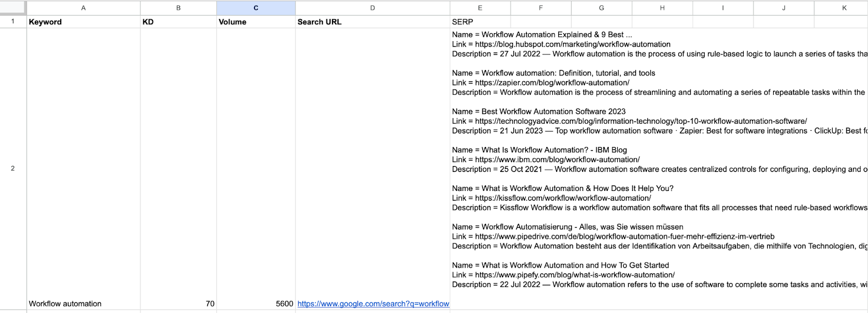Click the 'KD' header cell
The height and width of the screenshot is (313, 868).
[x=178, y=22]
